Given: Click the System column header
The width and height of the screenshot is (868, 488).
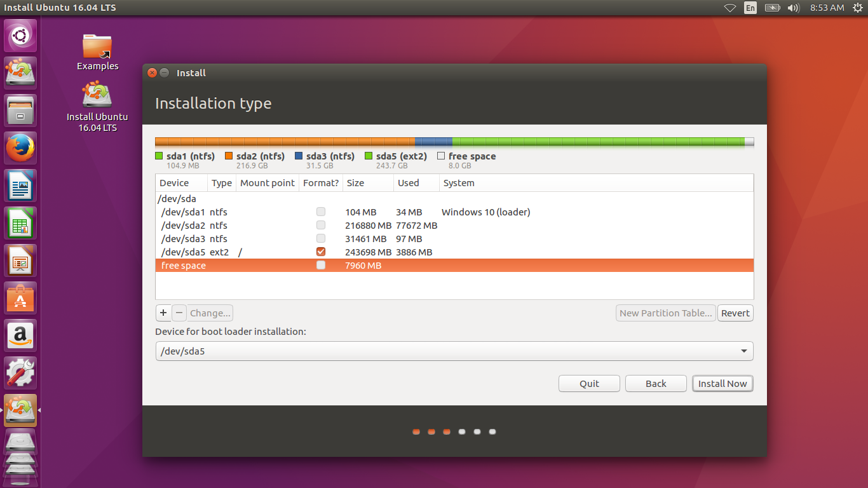Looking at the screenshot, I should click(x=597, y=183).
